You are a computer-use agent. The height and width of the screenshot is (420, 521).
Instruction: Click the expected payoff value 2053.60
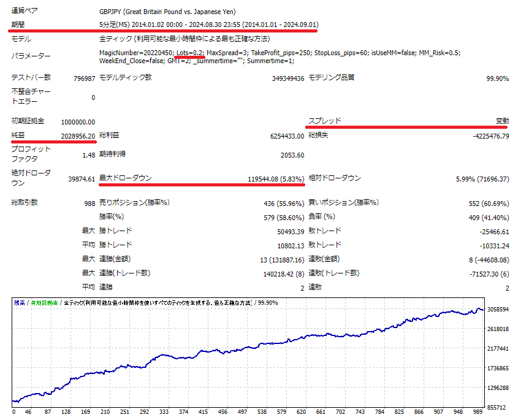click(x=292, y=155)
